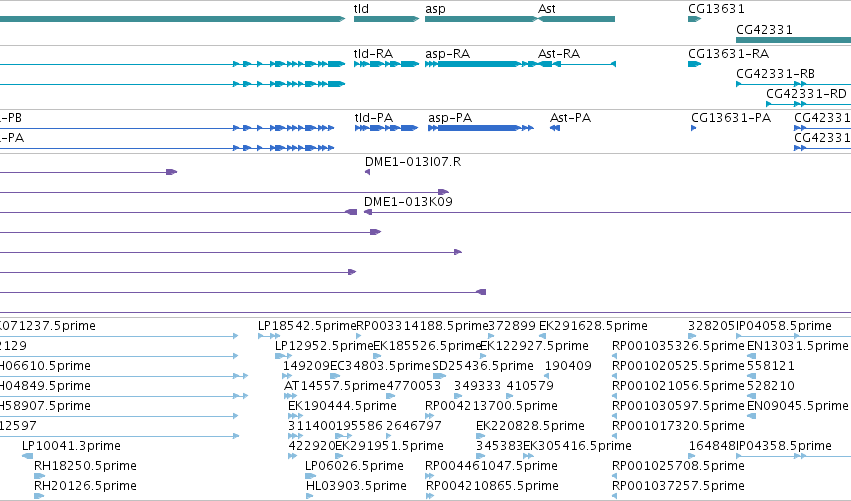Click the 2646797 EST label
This screenshot has width=851, height=501.
pos(414,425)
